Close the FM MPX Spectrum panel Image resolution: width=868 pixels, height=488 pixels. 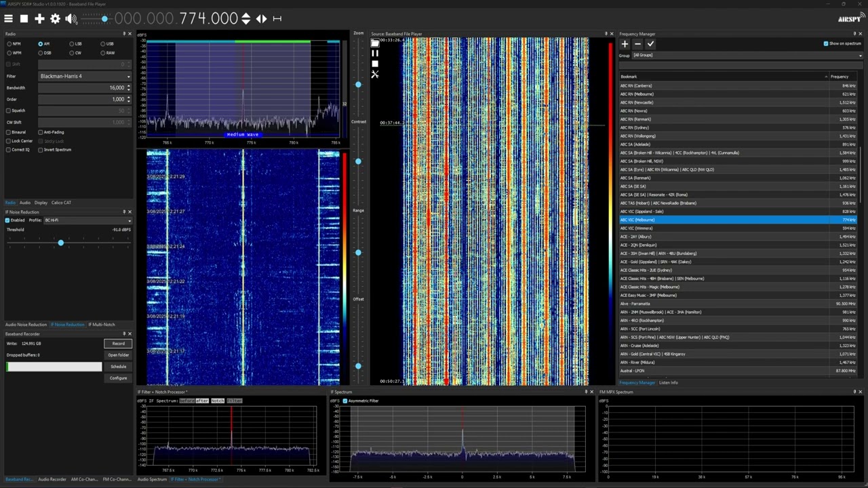[x=861, y=392]
